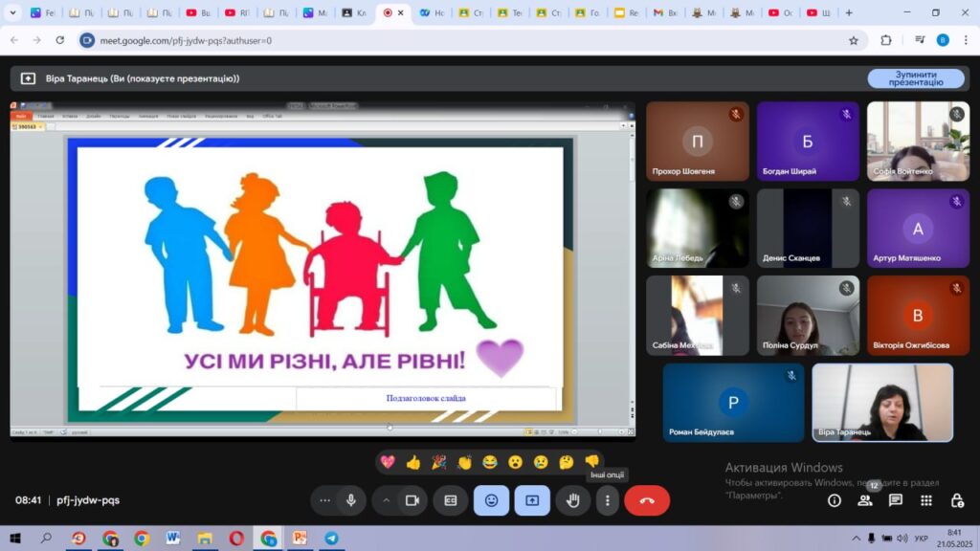Open meeting details info icon

(x=835, y=500)
